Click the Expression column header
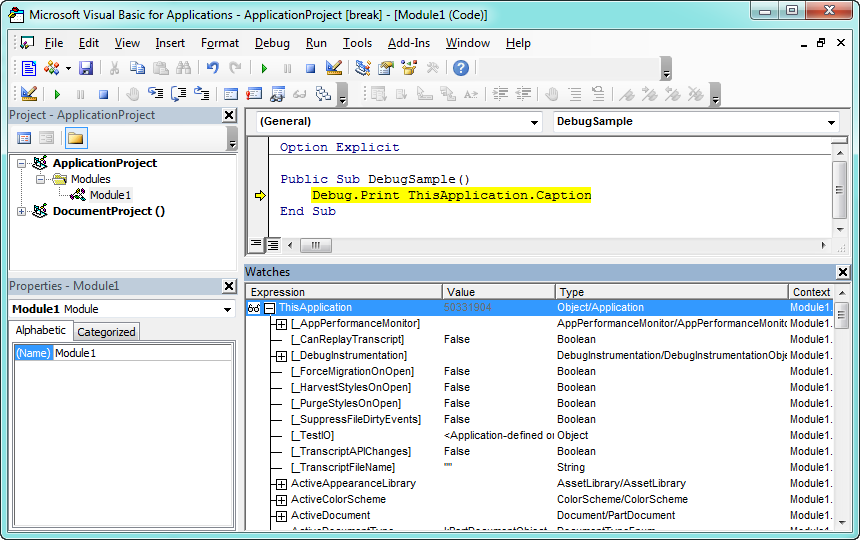This screenshot has width=860, height=540. (x=344, y=292)
